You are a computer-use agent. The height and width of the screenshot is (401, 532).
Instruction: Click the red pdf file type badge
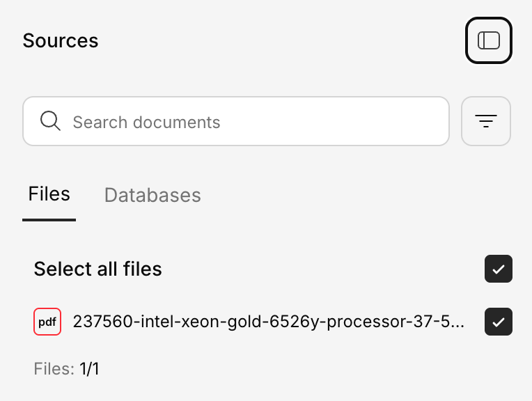tap(47, 322)
